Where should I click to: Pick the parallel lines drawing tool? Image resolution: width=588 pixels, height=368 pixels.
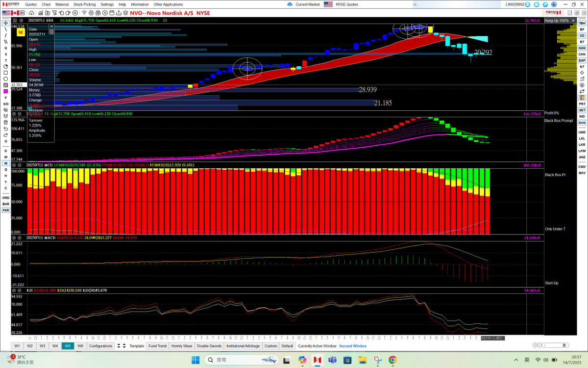coord(6,42)
